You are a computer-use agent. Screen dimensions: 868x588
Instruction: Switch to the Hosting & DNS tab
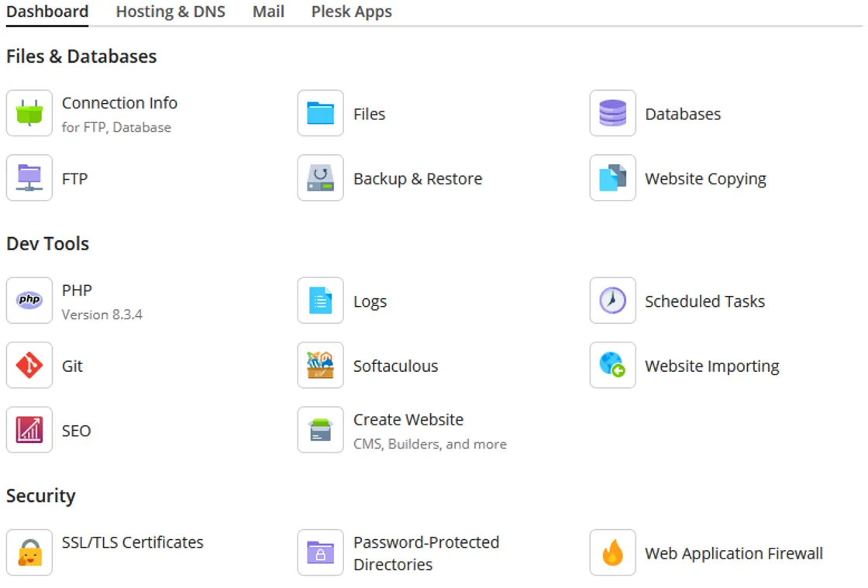click(170, 12)
